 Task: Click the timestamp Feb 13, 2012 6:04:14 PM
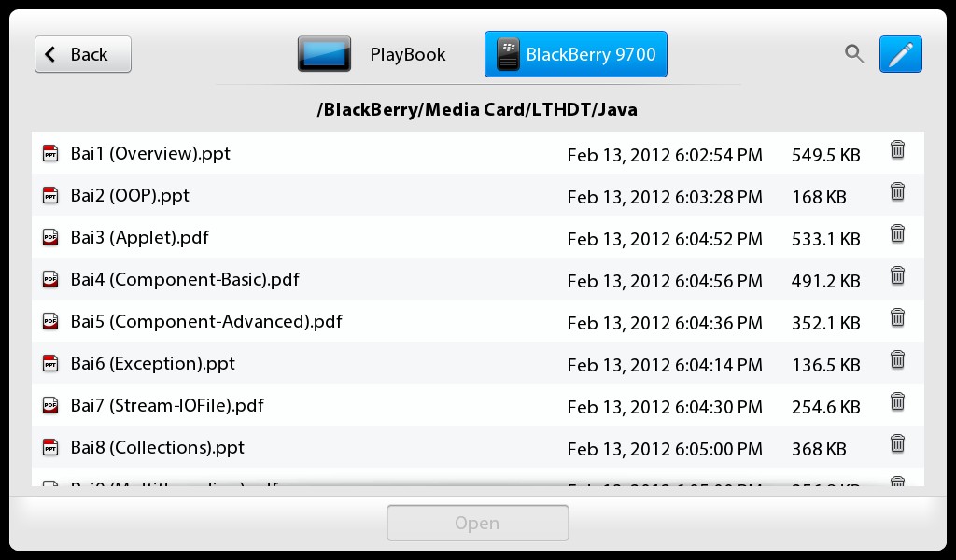(x=665, y=366)
